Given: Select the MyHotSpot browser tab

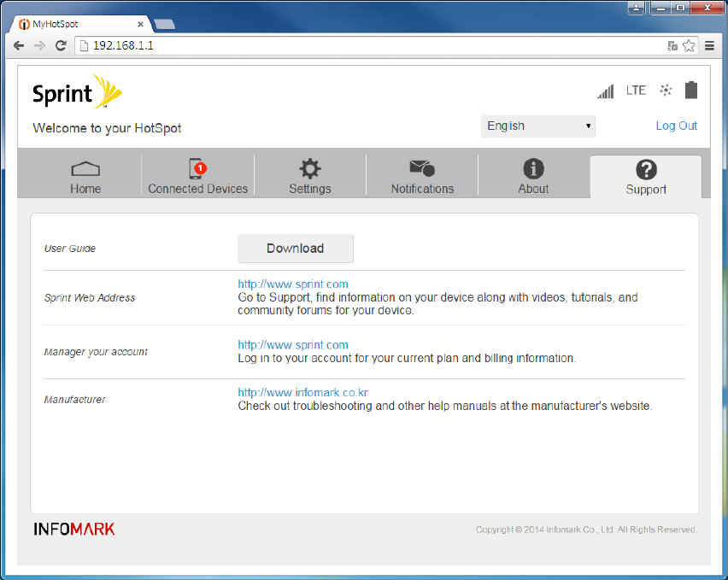Looking at the screenshot, I should pos(79,24).
